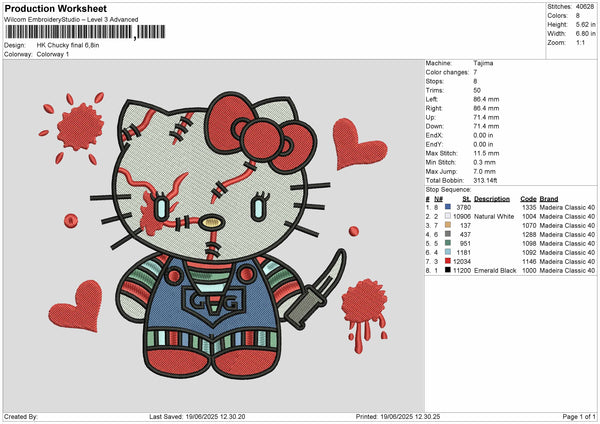Click the Stop Sequence heading
The width and height of the screenshot is (600, 424).
(x=449, y=188)
